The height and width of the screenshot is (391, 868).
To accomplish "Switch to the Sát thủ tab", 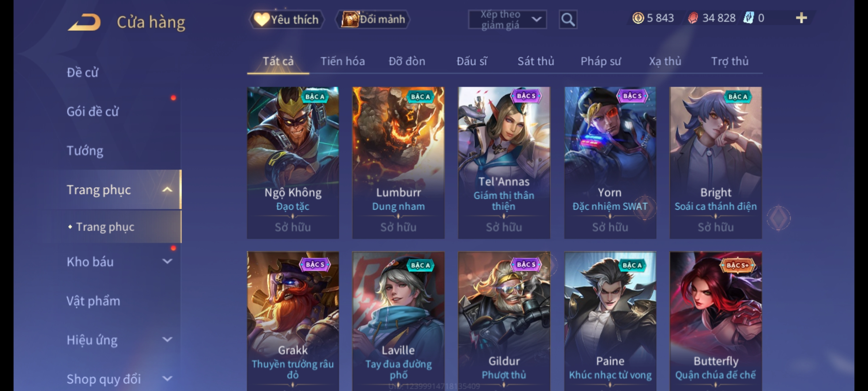I will (536, 62).
